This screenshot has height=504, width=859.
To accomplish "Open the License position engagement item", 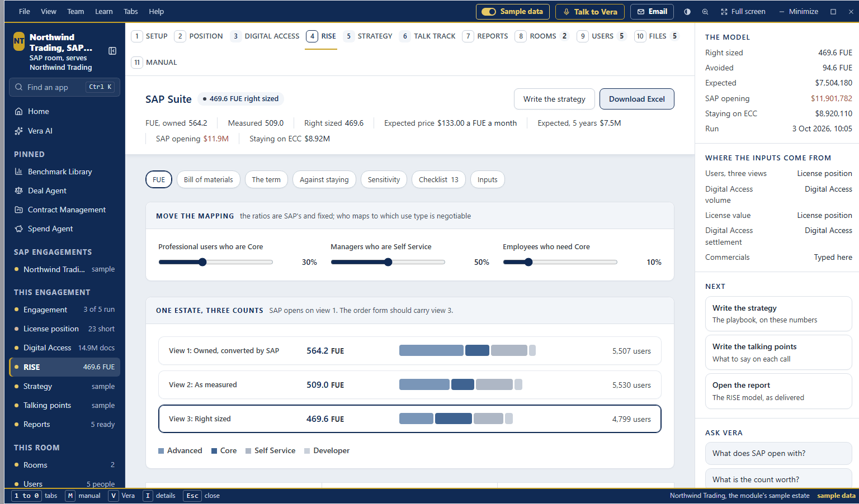I will [65, 329].
